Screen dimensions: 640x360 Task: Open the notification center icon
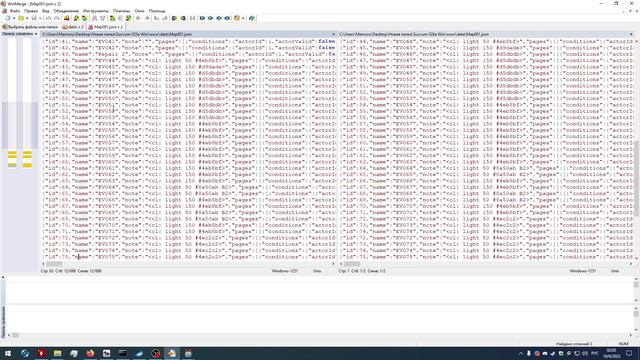tap(629, 353)
